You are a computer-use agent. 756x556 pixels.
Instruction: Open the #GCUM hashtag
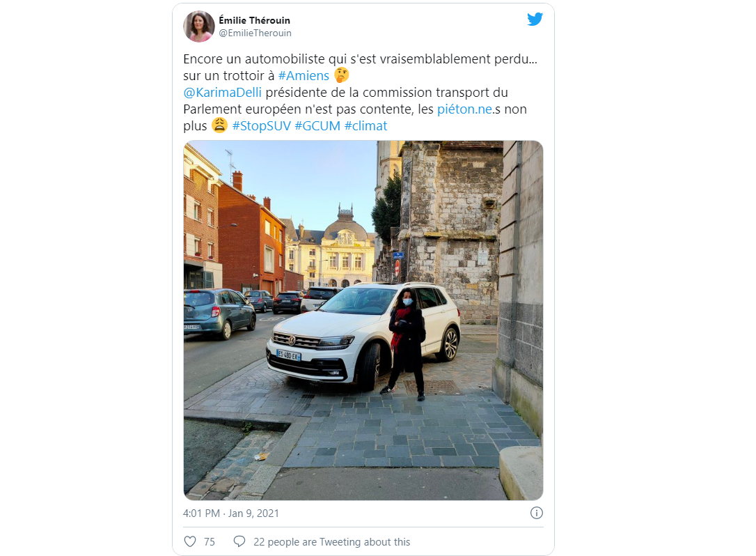click(x=317, y=126)
